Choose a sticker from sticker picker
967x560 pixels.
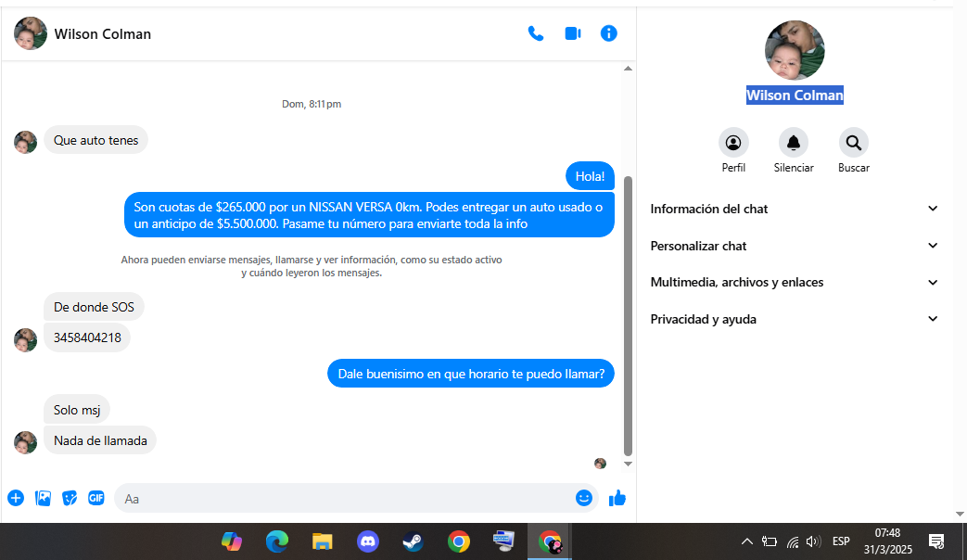click(x=70, y=498)
